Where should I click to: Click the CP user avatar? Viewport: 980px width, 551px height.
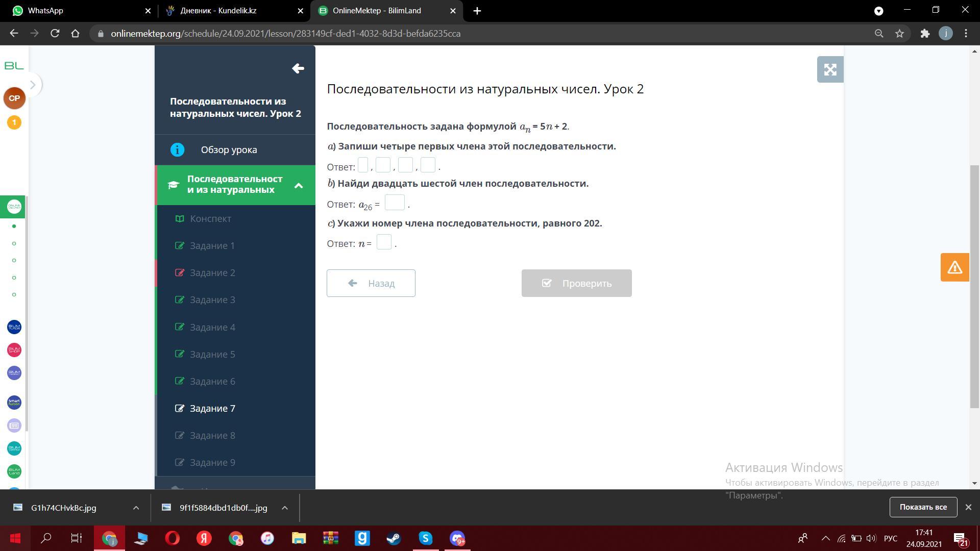tap(14, 98)
